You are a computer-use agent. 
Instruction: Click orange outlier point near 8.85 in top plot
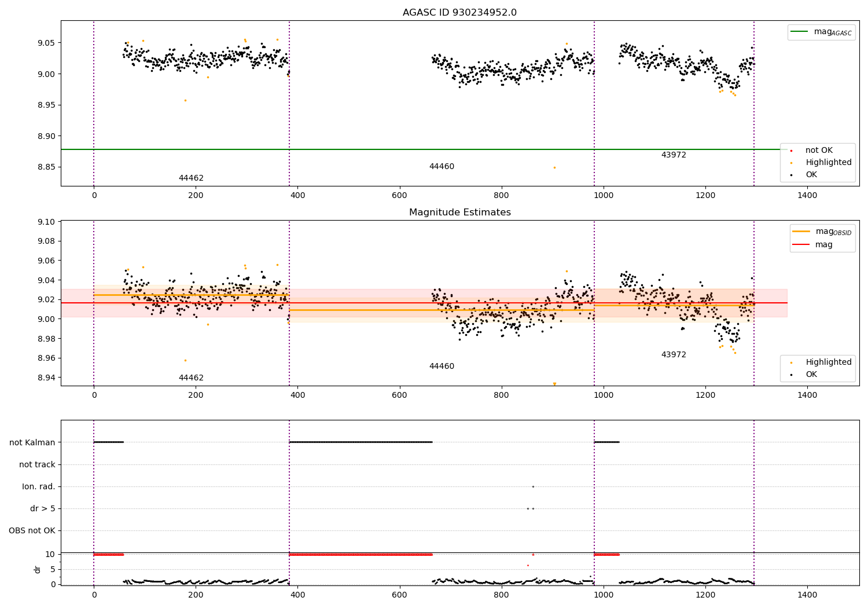coord(554,167)
